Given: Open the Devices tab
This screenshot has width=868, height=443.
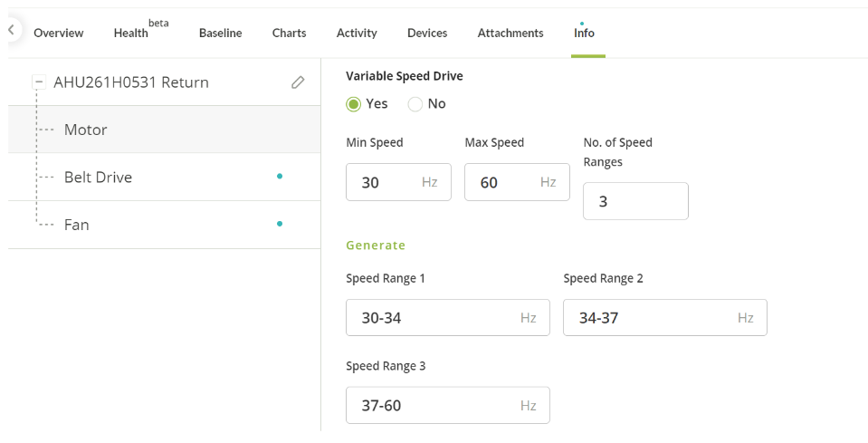Looking at the screenshot, I should click(x=427, y=34).
